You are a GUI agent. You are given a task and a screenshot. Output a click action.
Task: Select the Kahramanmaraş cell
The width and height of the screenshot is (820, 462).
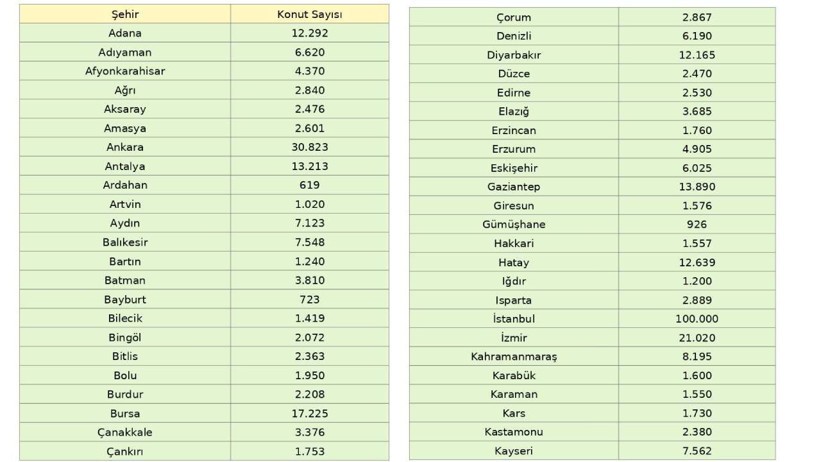tap(514, 356)
